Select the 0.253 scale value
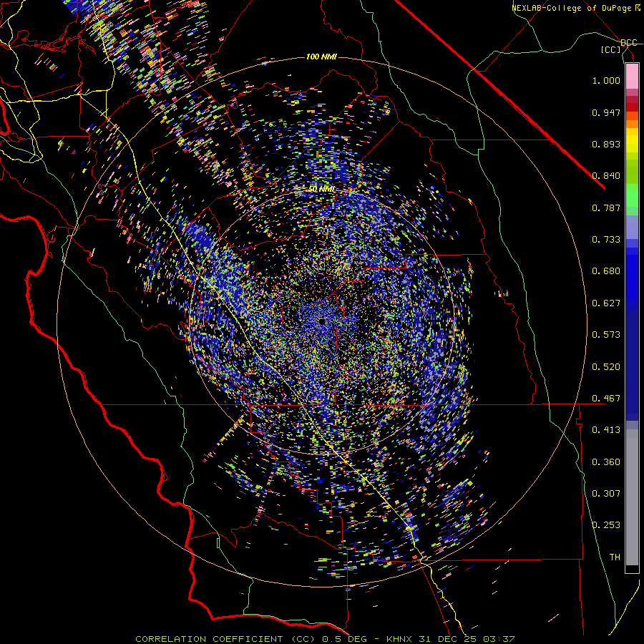 pos(606,525)
